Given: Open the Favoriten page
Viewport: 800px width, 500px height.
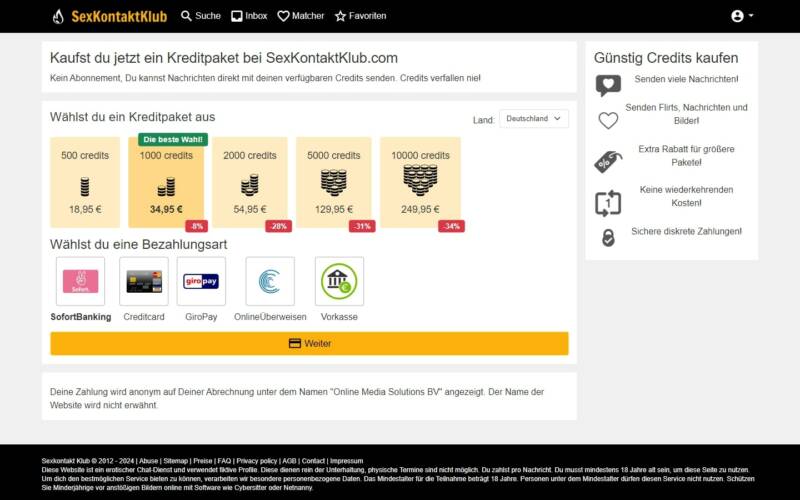Looking at the screenshot, I should tap(360, 16).
